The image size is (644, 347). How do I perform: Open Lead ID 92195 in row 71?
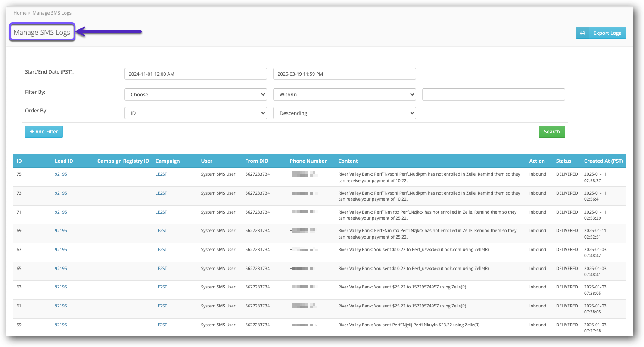coord(61,212)
